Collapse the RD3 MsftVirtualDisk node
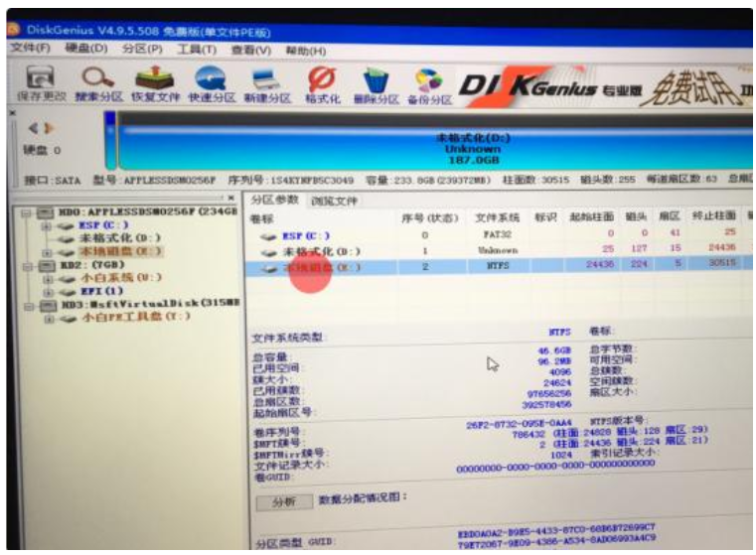The height and width of the screenshot is (555, 756). click(x=30, y=306)
